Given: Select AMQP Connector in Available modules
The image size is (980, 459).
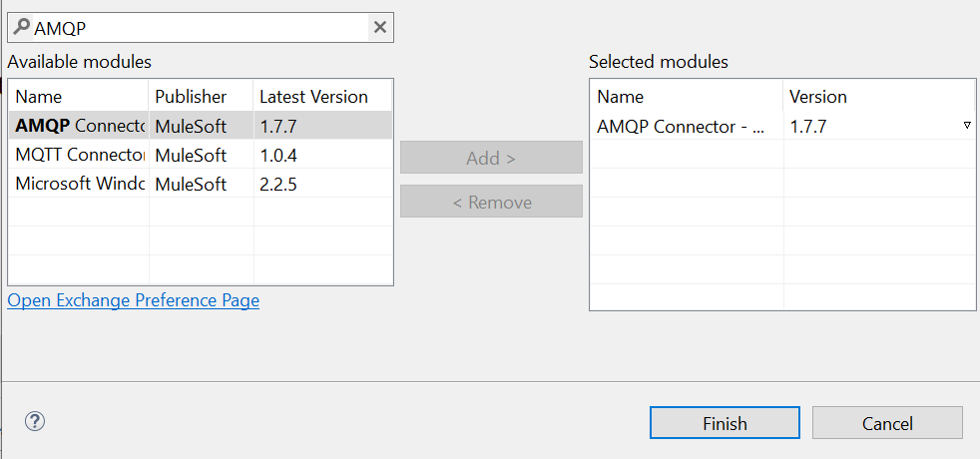Looking at the screenshot, I should click(x=80, y=126).
